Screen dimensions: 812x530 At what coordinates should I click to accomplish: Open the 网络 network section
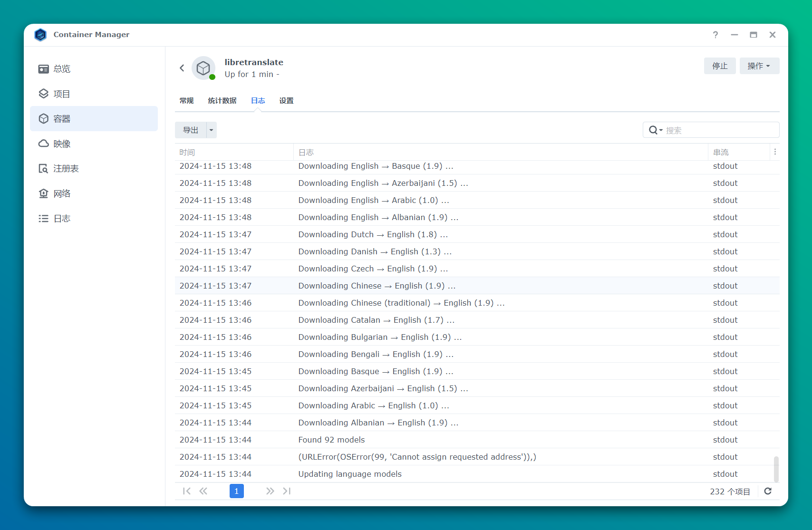pos(94,193)
